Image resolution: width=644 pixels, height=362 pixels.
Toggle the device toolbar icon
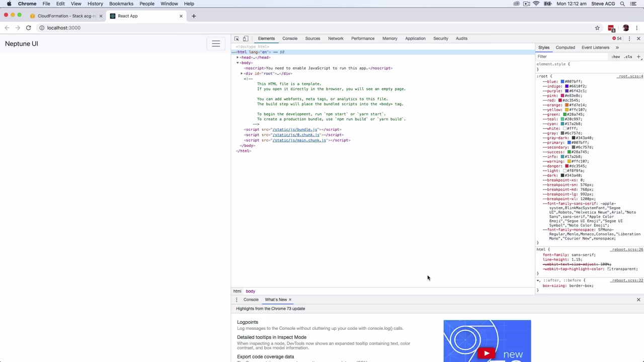click(x=246, y=39)
